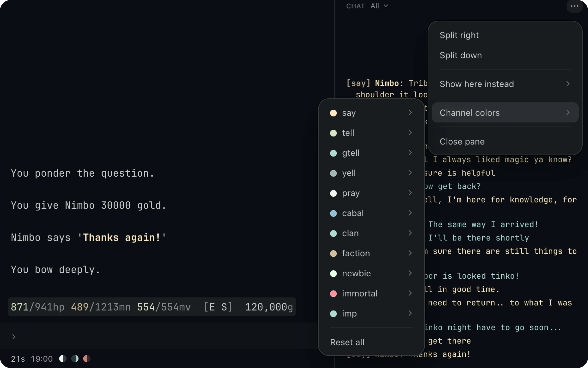588x368 pixels.
Task: Select Show here instead menu entry
Action: [505, 84]
